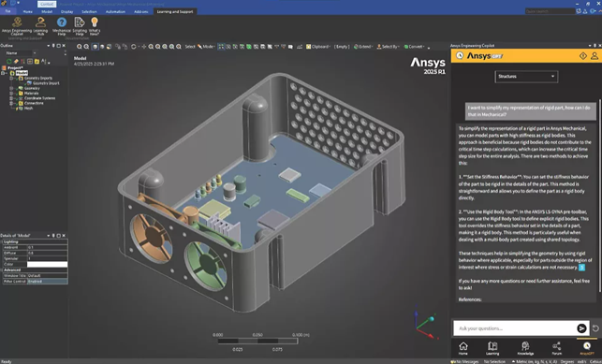
Task: Click the yellow folder icon in Outline toolbar
Action: [x=37, y=62]
